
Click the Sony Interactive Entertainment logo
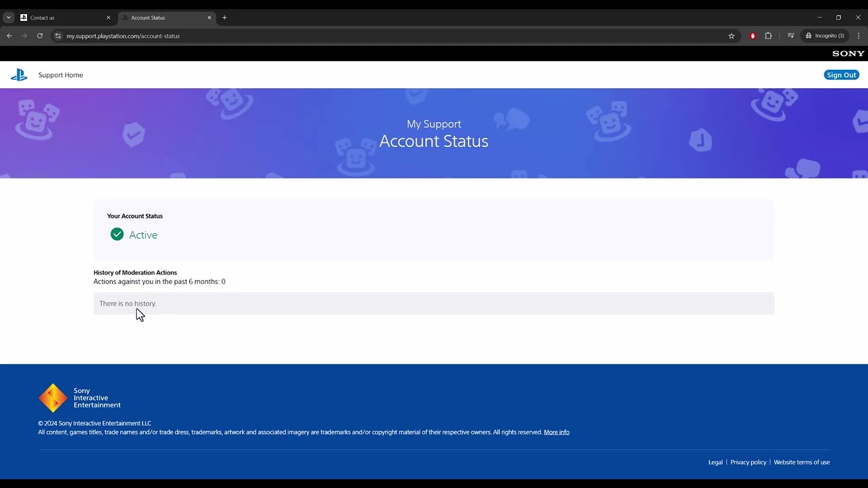click(79, 398)
